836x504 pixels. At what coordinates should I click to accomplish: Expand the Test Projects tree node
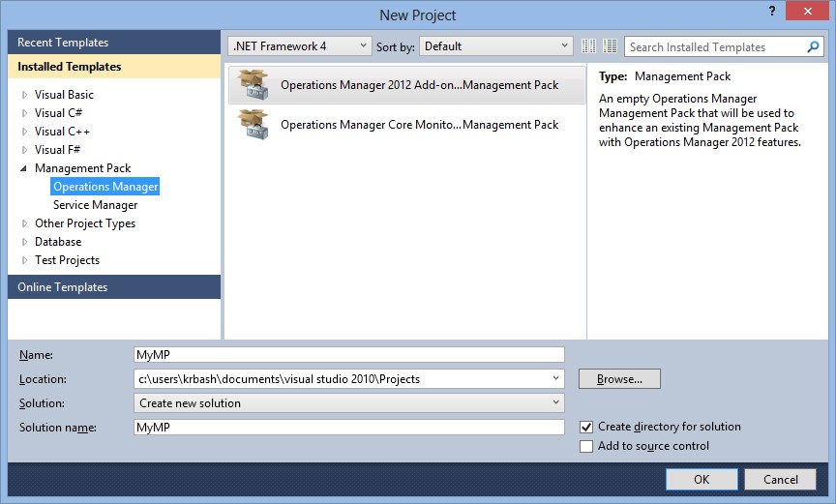coord(24,260)
